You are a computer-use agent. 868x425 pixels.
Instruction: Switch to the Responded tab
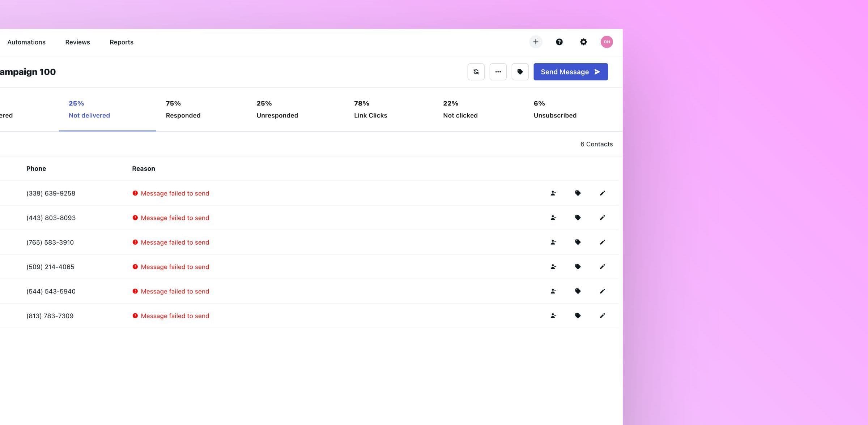(183, 110)
